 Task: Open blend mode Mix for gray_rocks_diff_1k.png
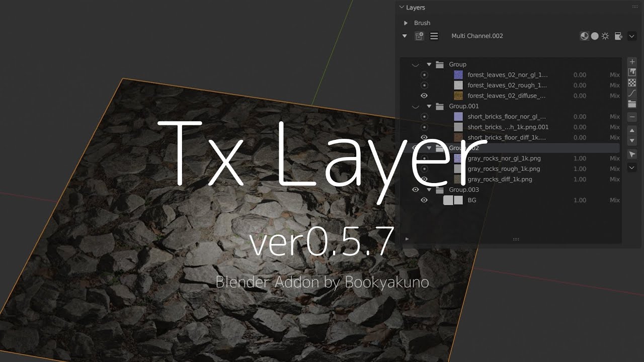coord(615,179)
